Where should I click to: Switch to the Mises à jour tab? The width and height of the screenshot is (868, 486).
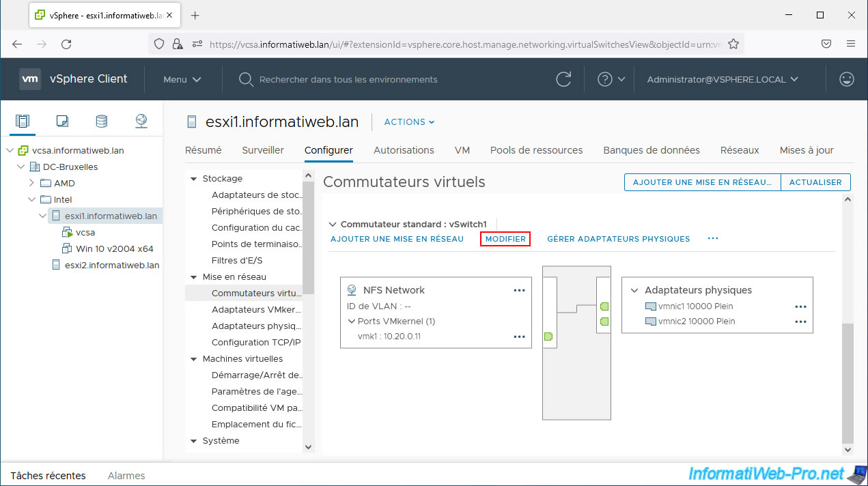(807, 150)
